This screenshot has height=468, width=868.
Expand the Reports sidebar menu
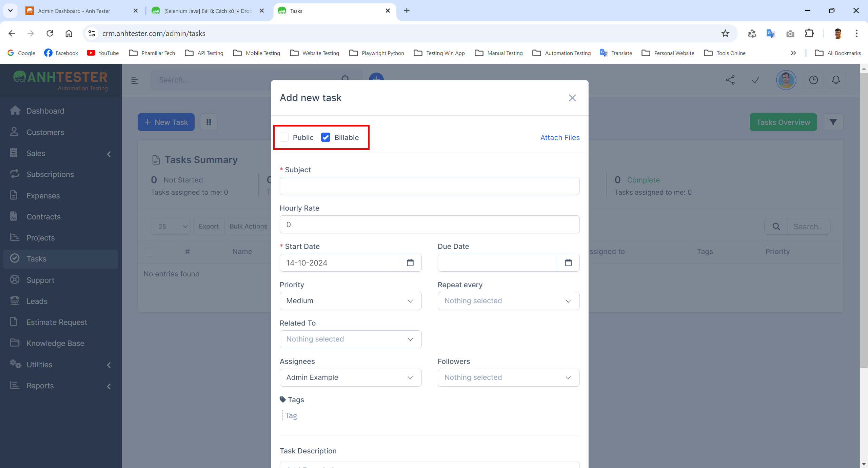[60, 386]
